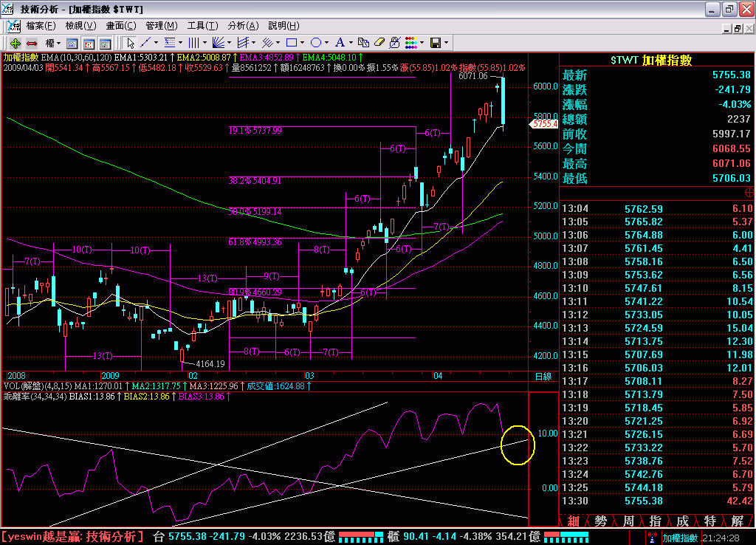The width and height of the screenshot is (756, 545).
Task: Click the floppy disk save icon
Action: (x=436, y=43)
